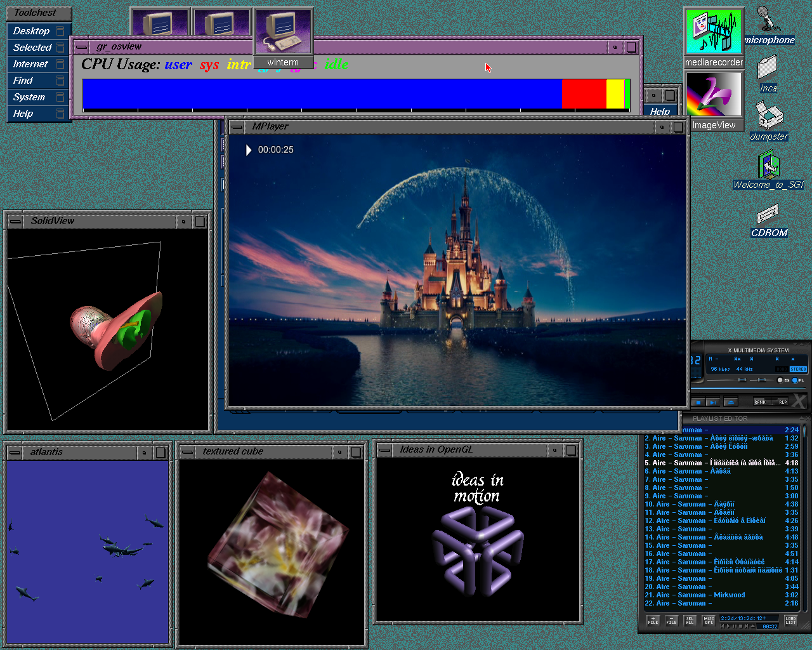Click the 'user' legend label in gr_osview
This screenshot has width=812, height=650.
coord(178,65)
